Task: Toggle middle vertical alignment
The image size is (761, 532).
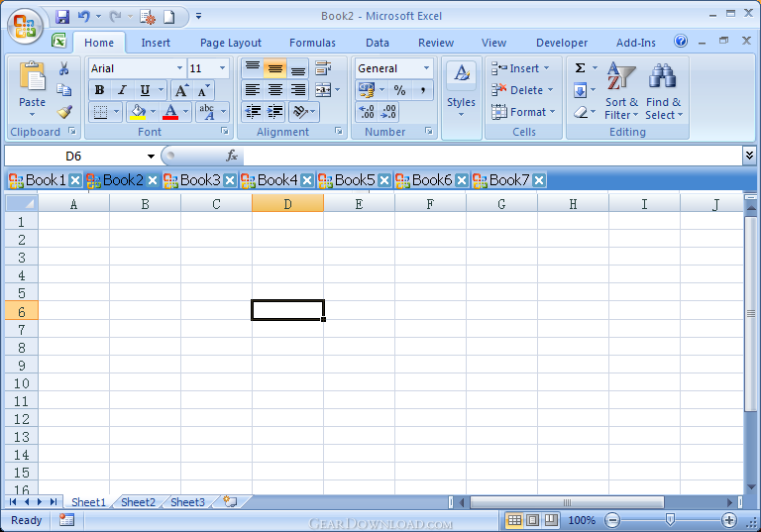Action: tap(275, 68)
